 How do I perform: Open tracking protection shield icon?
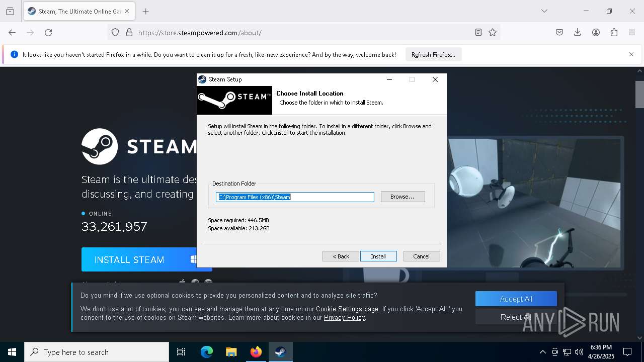[x=115, y=32]
